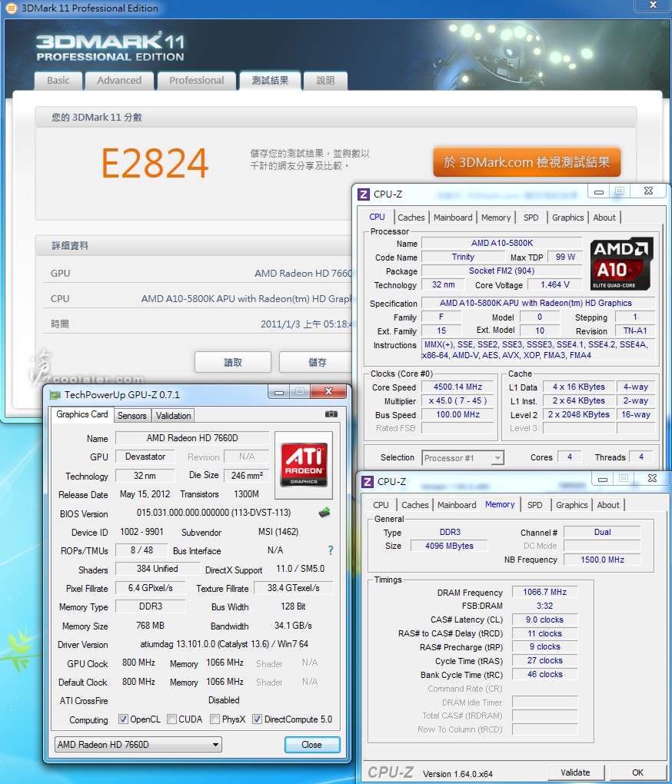Select the 測試結果 tab
Image resolution: width=672 pixels, height=784 pixels.
(x=270, y=81)
